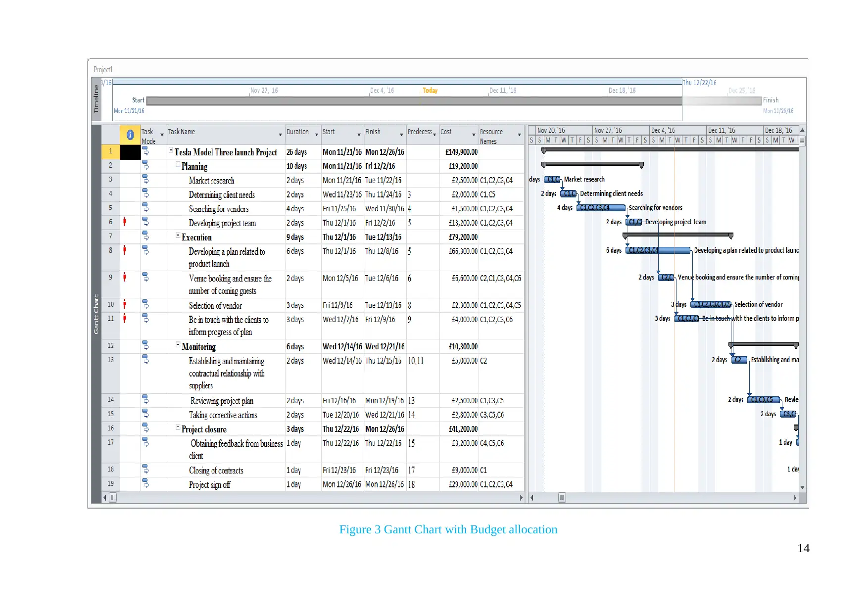Click the task table scroll-left arrow
The image size is (868, 614).
pos(104,498)
